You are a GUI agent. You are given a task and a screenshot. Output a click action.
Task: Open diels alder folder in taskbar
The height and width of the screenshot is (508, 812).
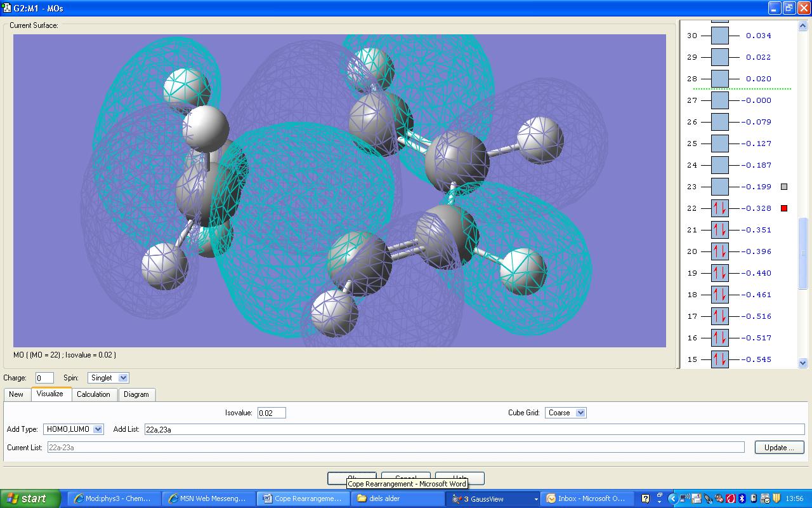click(396, 498)
